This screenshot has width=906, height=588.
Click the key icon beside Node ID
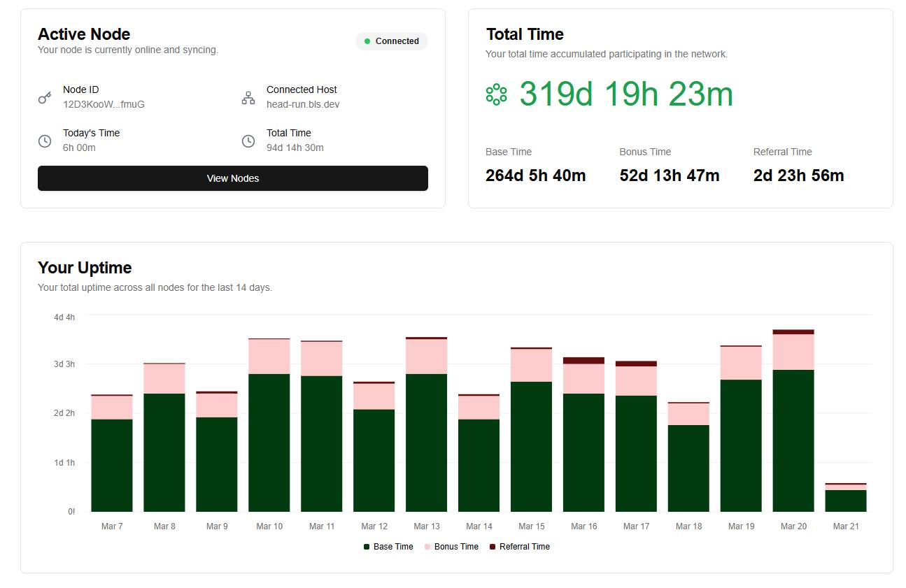[45, 98]
